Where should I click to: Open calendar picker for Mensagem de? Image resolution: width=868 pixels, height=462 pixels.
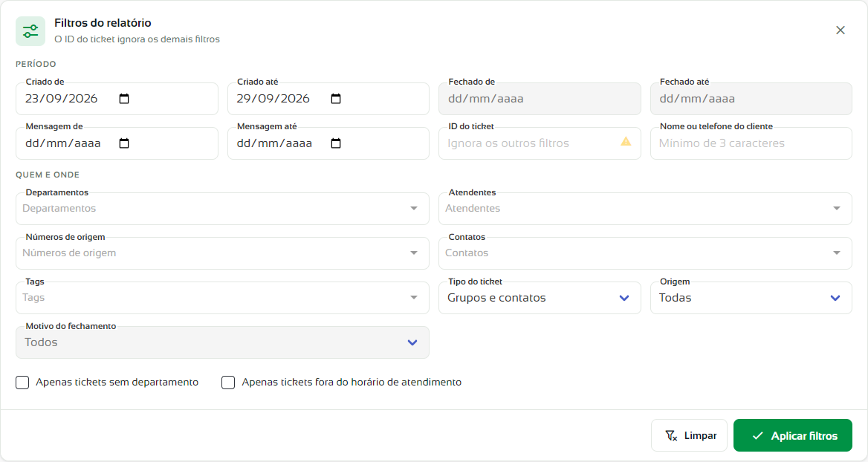(124, 143)
